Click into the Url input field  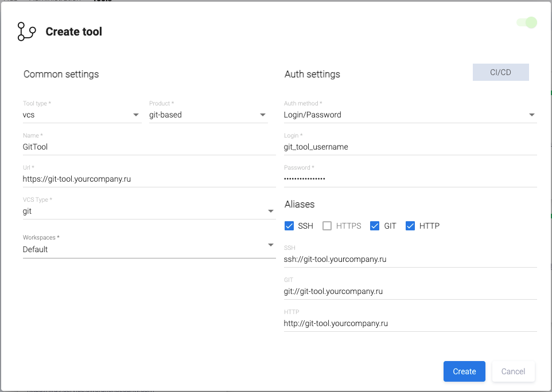click(x=149, y=179)
